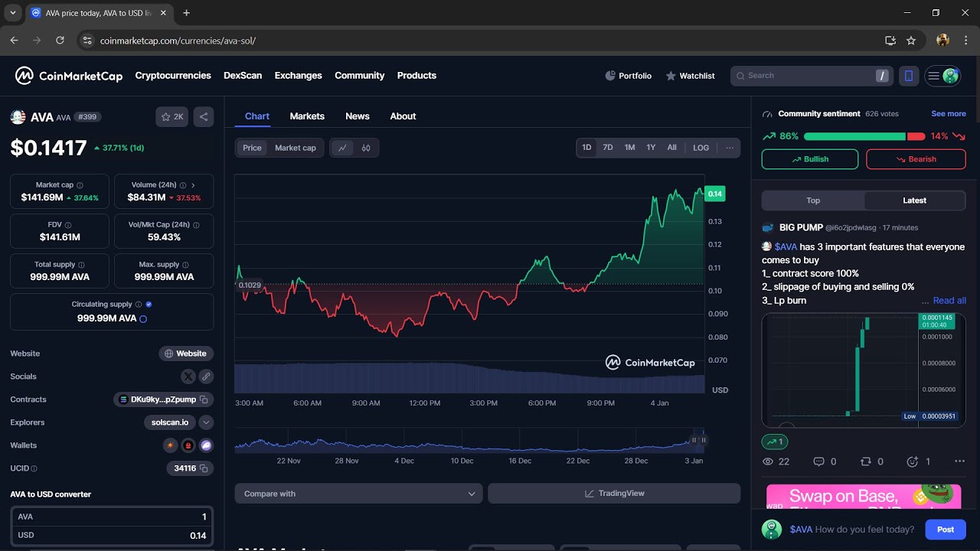
Task: Open more options on BIG PUMP post
Action: [959, 461]
